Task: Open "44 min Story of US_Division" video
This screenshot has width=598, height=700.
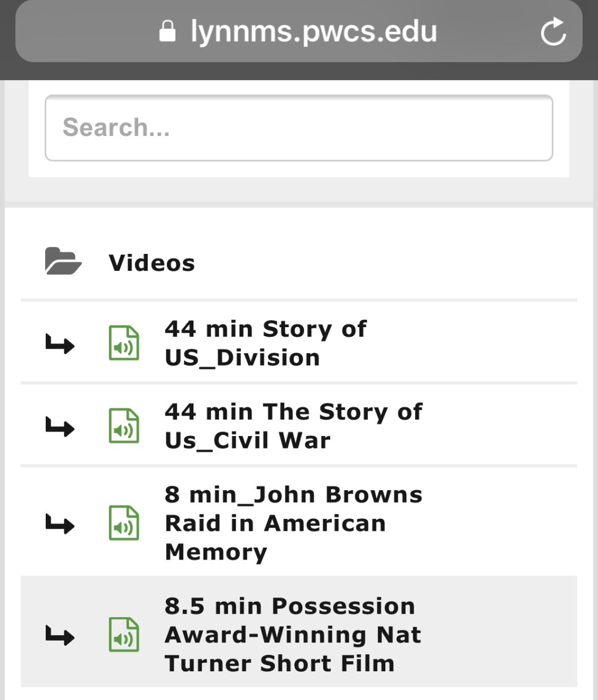Action: tap(265, 343)
